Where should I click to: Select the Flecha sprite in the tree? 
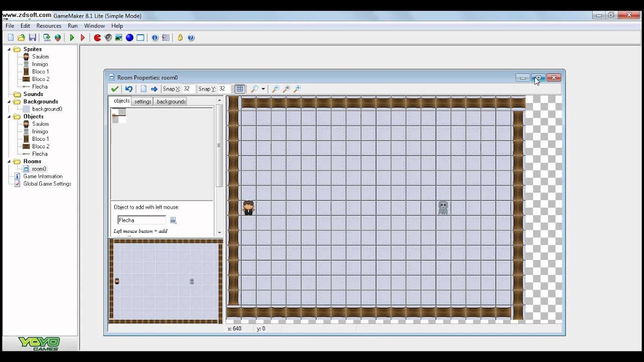point(40,86)
